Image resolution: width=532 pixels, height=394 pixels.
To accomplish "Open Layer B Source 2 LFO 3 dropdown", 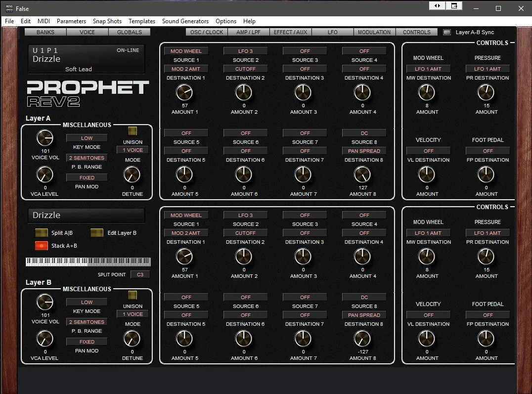I will pos(245,216).
